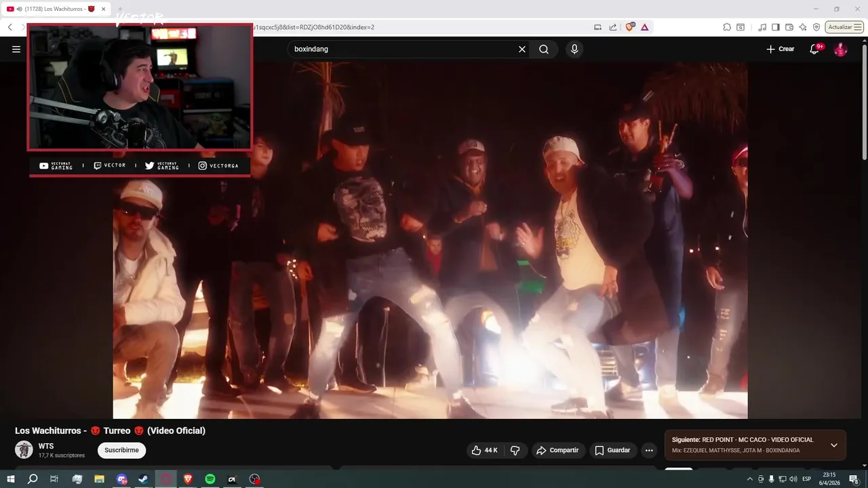
Task: Click Guardar to save the video
Action: click(613, 450)
